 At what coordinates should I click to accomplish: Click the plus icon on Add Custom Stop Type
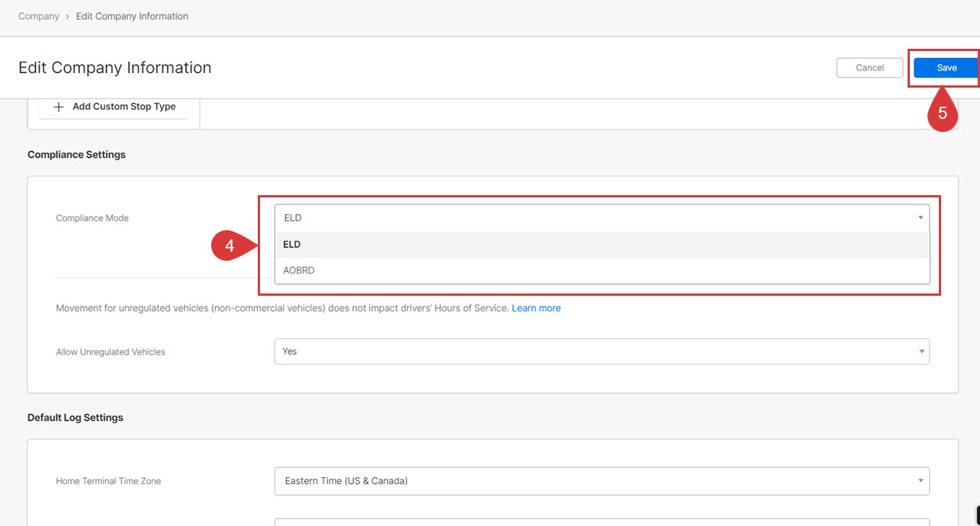coord(59,107)
